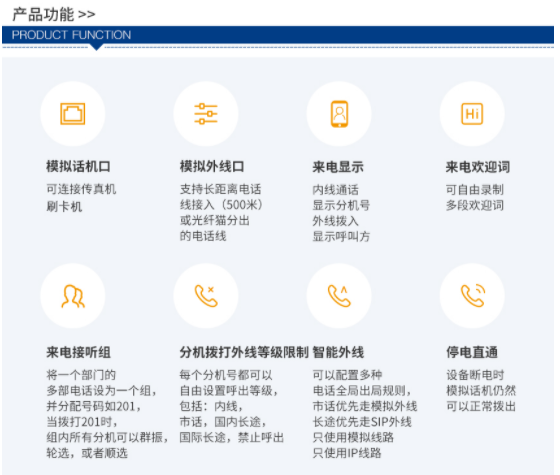Select the phone icon with an X mark
This screenshot has width=560, height=475.
pos(206,296)
